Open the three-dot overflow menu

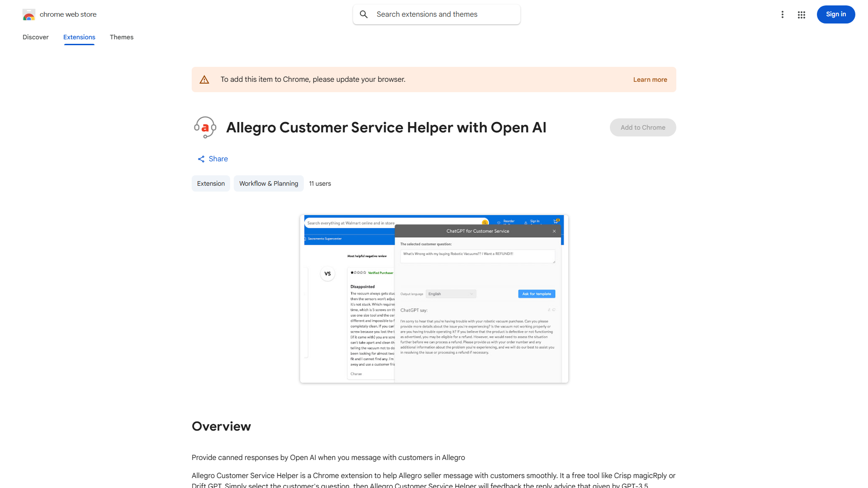(x=783, y=14)
